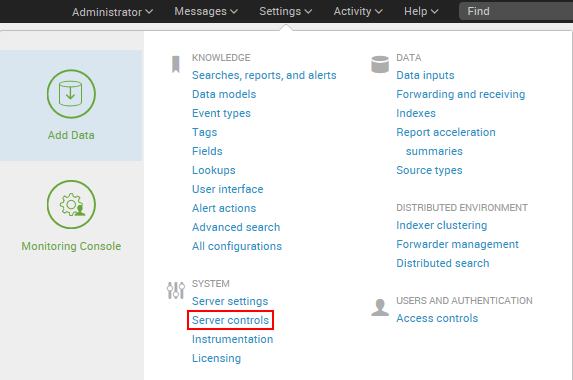Viewport: 573px width, 380px height.
Task: Click the Add Data cylinder icon
Action: (71, 94)
